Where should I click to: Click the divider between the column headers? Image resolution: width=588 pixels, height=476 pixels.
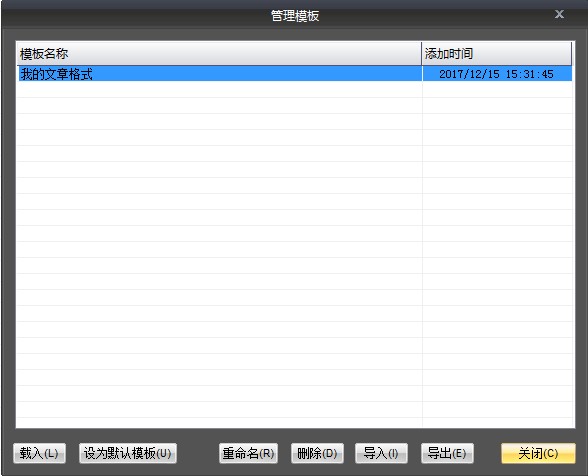[422, 54]
